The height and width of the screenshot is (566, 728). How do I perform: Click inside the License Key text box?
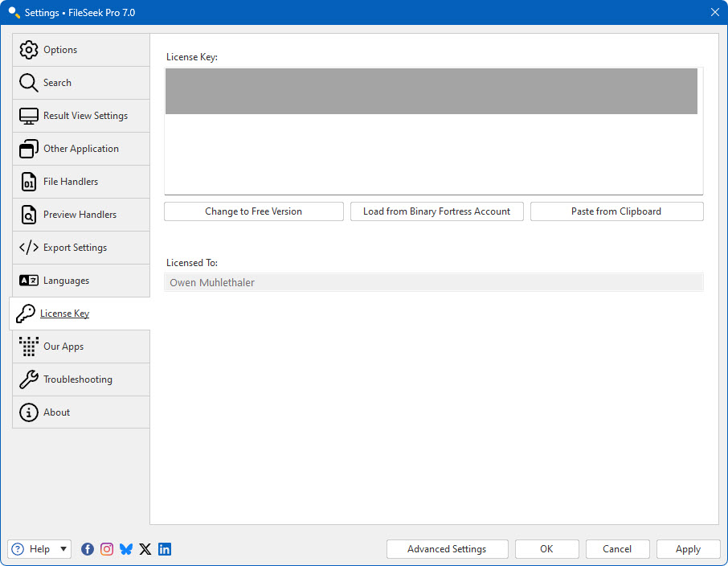pyautogui.click(x=434, y=131)
